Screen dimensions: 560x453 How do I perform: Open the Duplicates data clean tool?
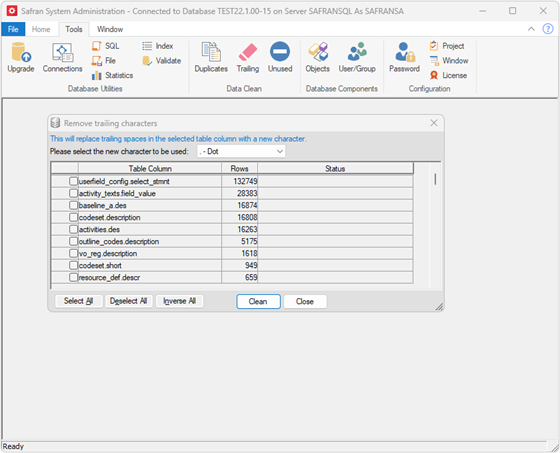[211, 58]
